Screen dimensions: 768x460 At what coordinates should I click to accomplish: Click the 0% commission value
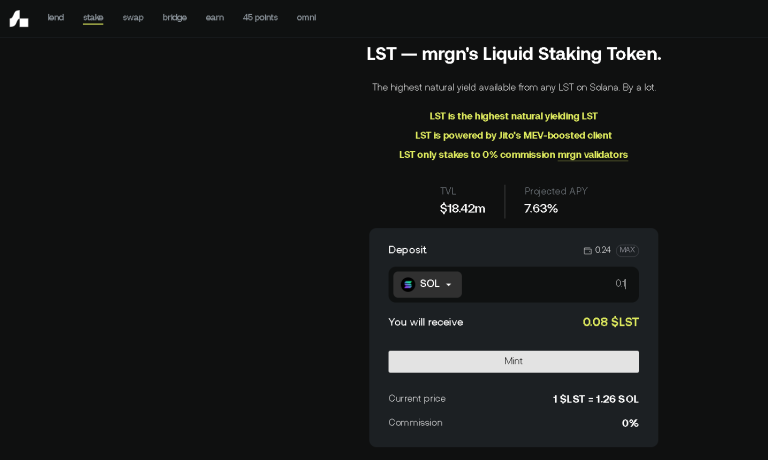pyautogui.click(x=630, y=423)
